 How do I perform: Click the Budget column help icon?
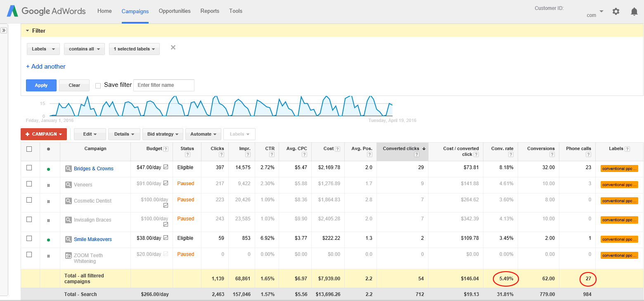pos(166,149)
